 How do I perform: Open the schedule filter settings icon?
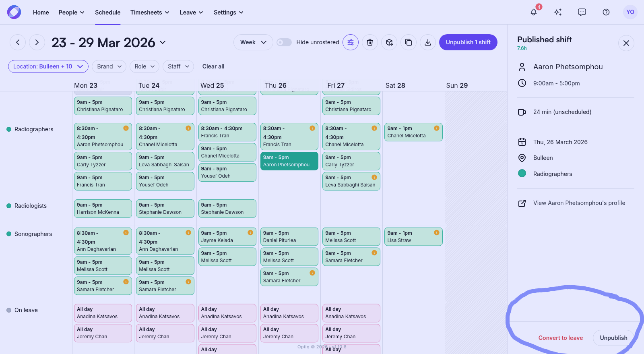coord(351,42)
